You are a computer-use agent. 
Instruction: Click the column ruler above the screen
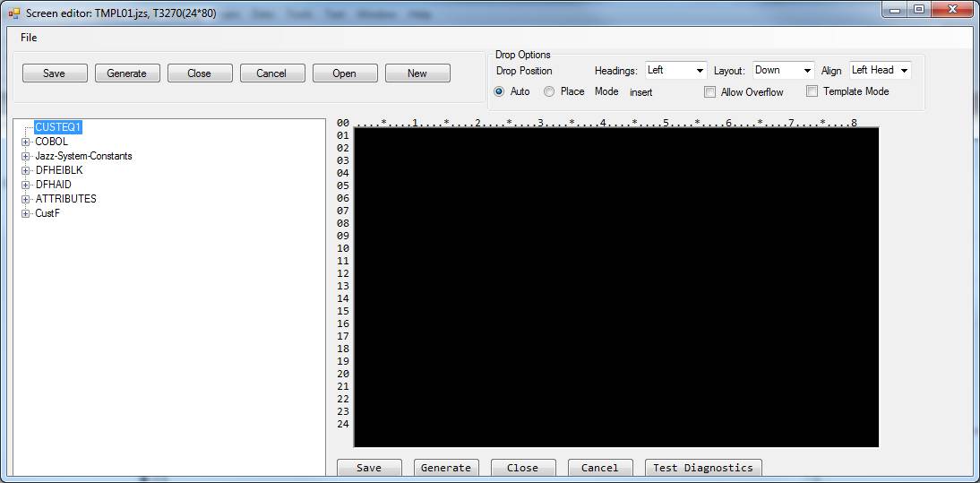(x=606, y=123)
